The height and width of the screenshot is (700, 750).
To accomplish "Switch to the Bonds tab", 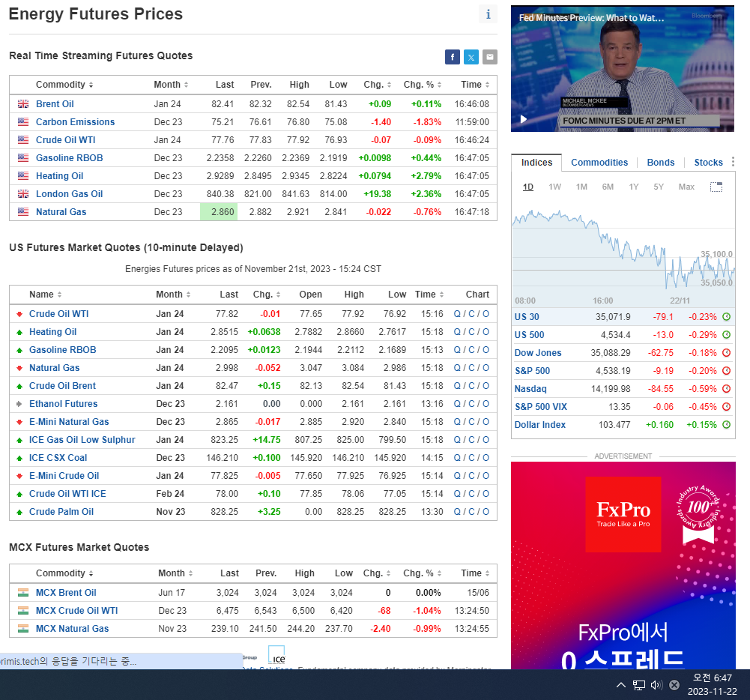I will (661, 162).
